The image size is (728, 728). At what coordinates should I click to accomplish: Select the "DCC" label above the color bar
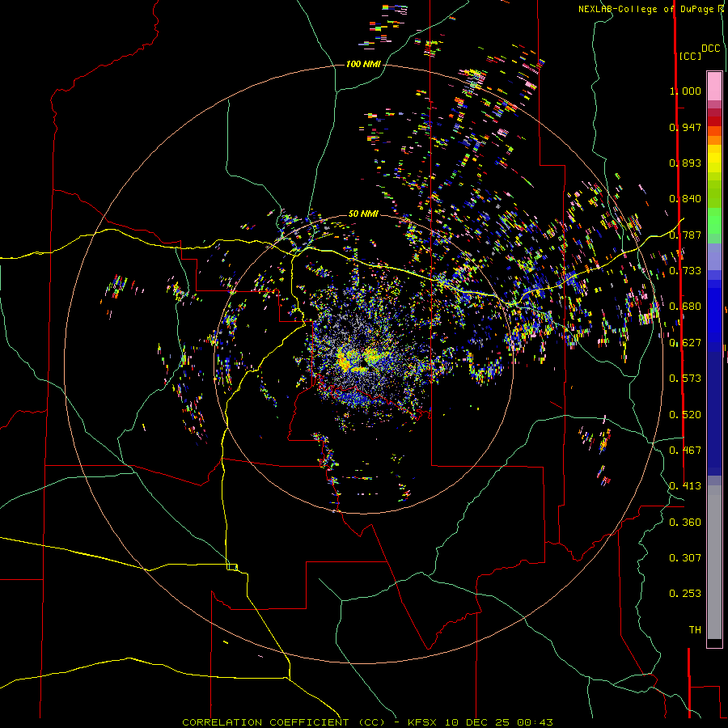pos(710,49)
